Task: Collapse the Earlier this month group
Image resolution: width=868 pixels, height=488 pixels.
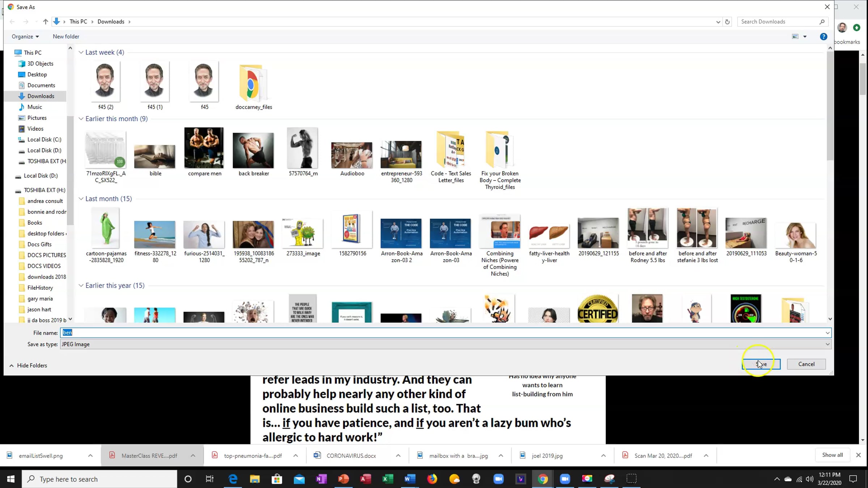Action: coord(81,119)
